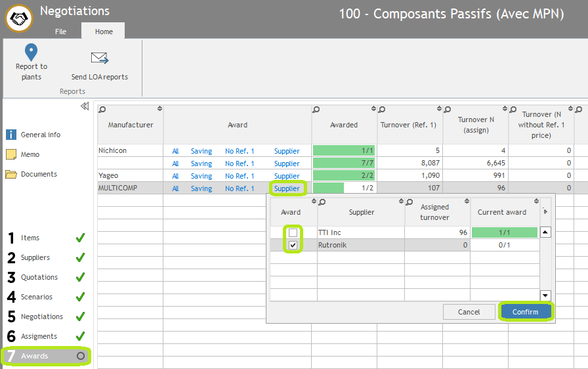
Task: Click the handshake application logo
Action: pos(20,19)
